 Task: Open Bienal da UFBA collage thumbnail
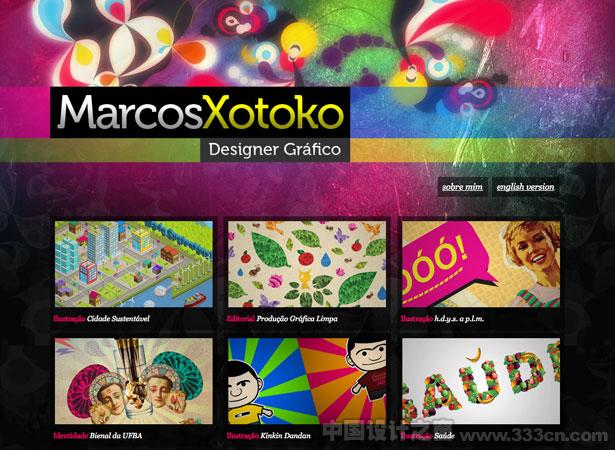(x=134, y=381)
